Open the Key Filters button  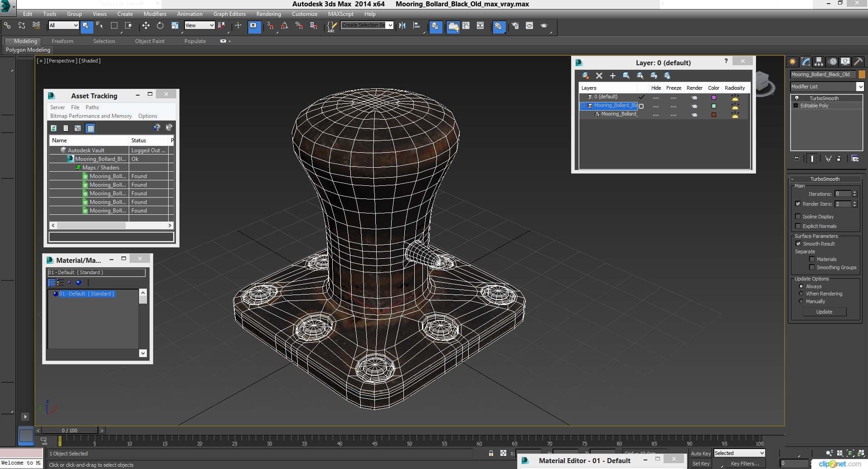(745, 464)
